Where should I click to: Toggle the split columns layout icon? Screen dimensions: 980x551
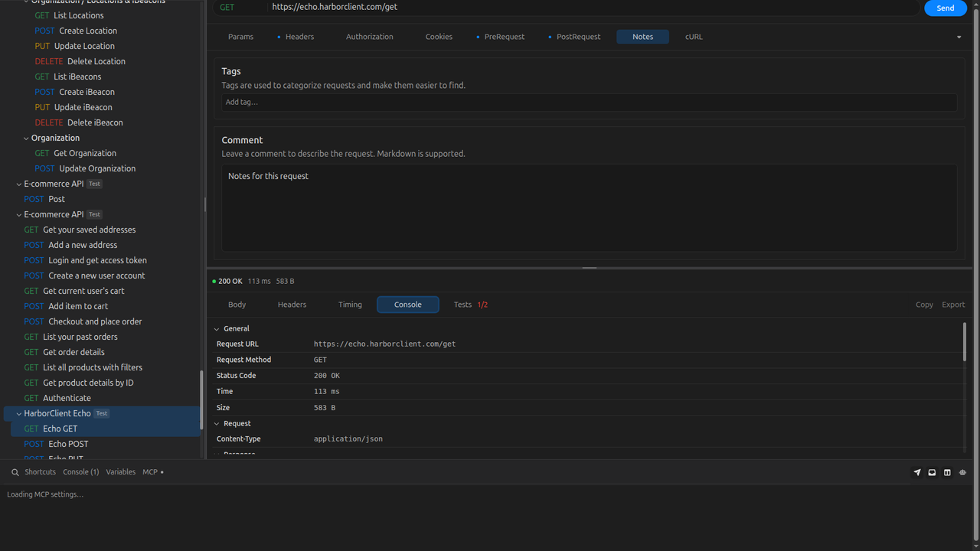click(x=947, y=472)
